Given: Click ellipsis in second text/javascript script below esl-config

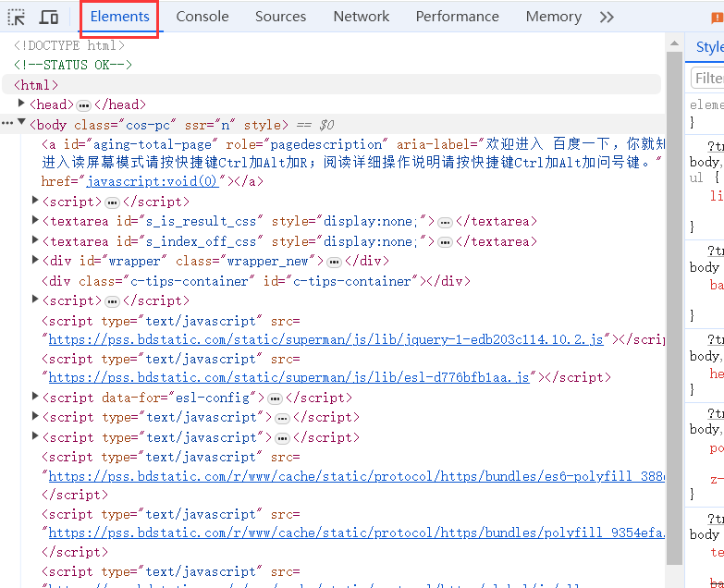Looking at the screenshot, I should point(282,438).
